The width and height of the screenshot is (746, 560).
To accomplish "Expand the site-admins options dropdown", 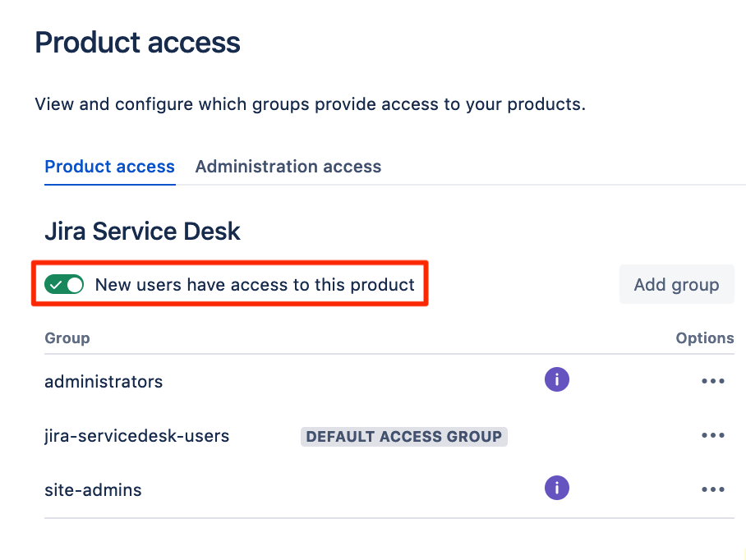I will [x=712, y=488].
